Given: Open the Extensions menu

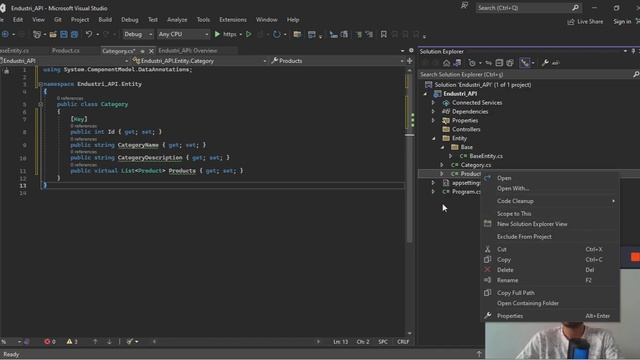Looking at the screenshot, I should 233,20.
